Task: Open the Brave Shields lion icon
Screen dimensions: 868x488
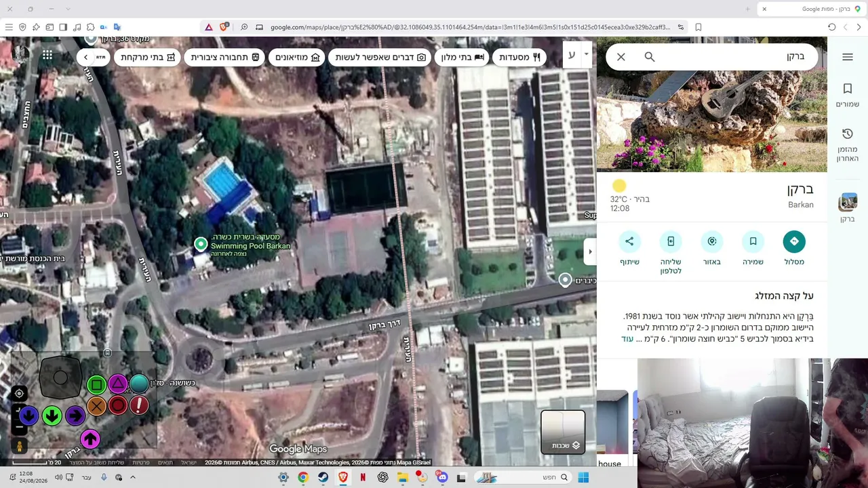Action: [224, 27]
